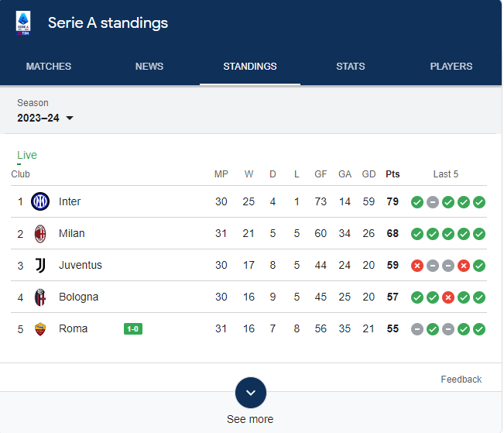504x433 pixels.
Task: Go to the News tab
Action: pyautogui.click(x=149, y=67)
